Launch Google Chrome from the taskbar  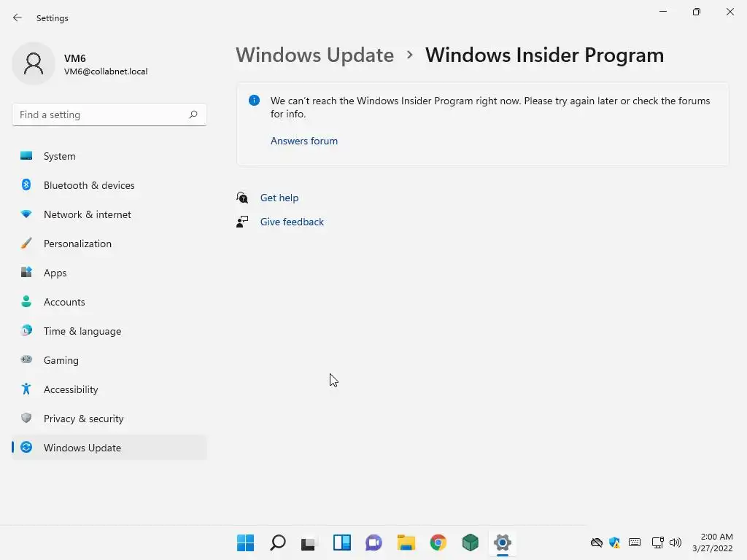click(x=438, y=542)
